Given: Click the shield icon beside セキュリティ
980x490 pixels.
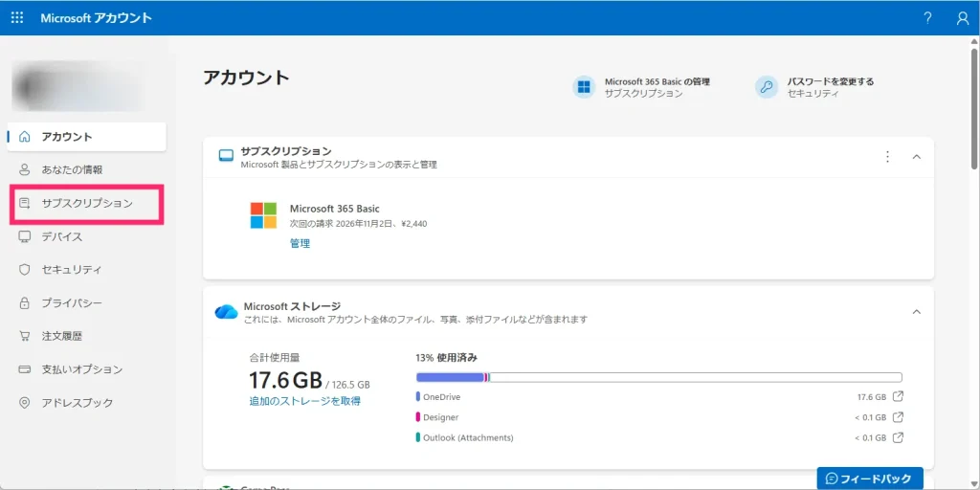Looking at the screenshot, I should pyautogui.click(x=24, y=270).
